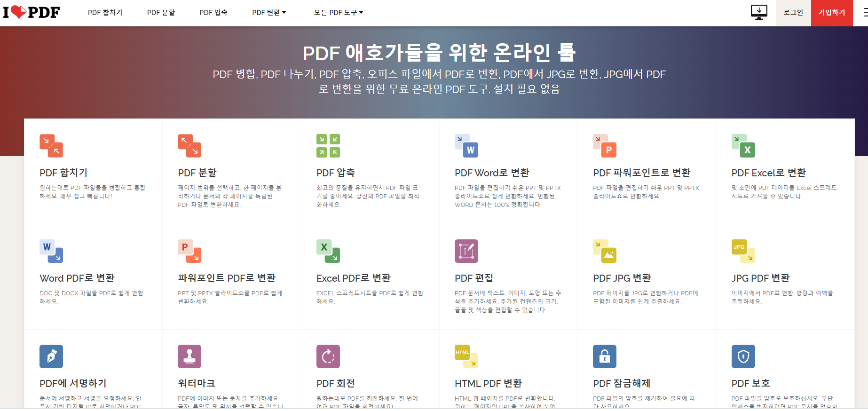Open the PDF 합치기 merge icon
Viewport: 868px width, 411px height.
pyautogui.click(x=51, y=146)
